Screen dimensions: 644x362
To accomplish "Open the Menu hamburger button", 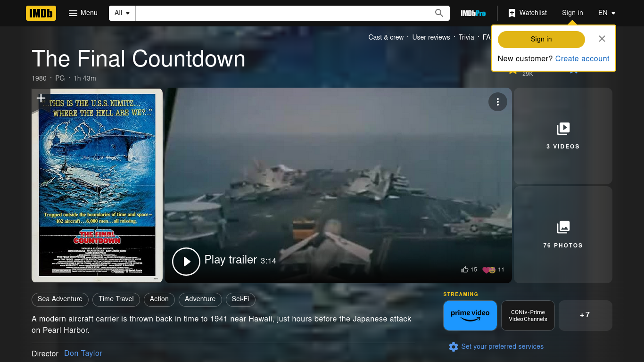I will pyautogui.click(x=83, y=13).
